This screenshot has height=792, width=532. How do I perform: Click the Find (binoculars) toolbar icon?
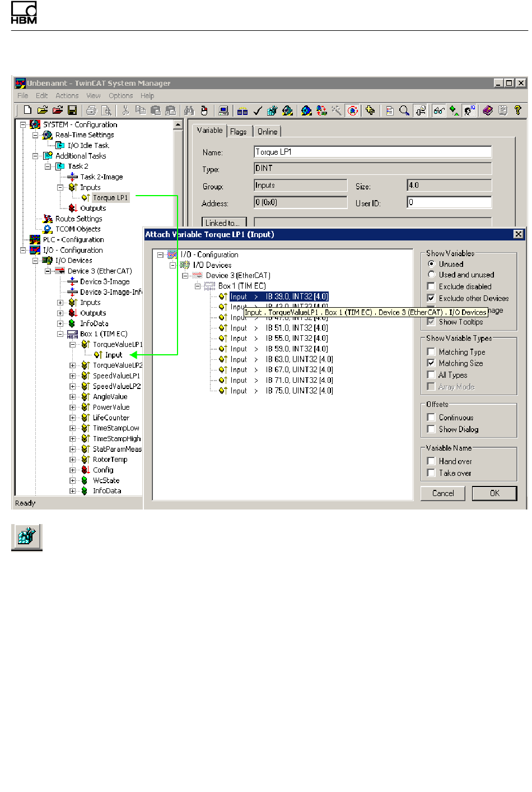(x=189, y=110)
